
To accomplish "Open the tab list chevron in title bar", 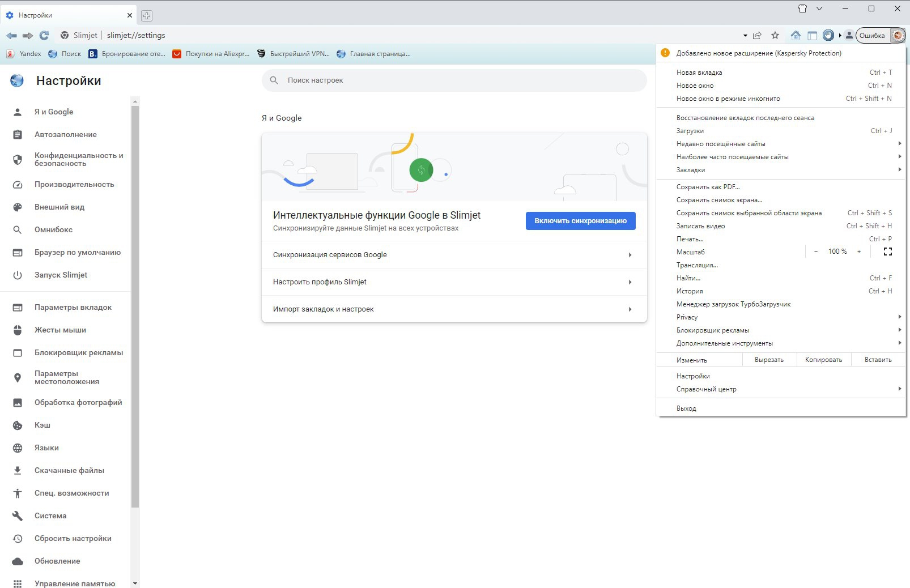I will 819,8.
